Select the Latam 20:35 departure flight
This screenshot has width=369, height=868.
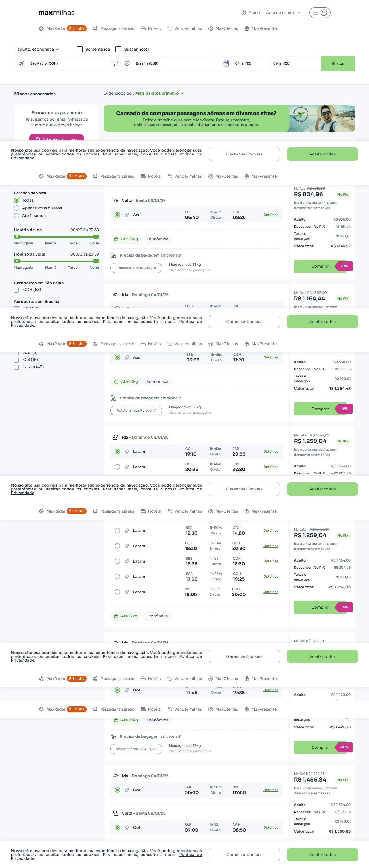pyautogui.click(x=117, y=467)
